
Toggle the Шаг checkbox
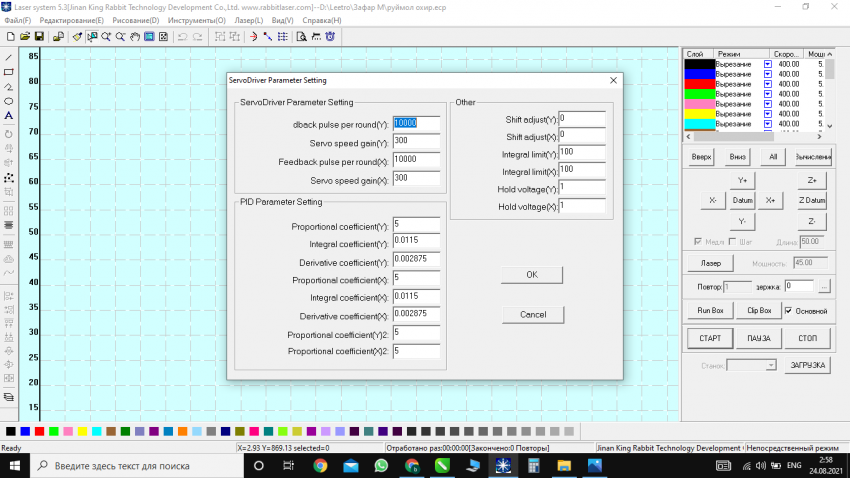click(x=732, y=241)
